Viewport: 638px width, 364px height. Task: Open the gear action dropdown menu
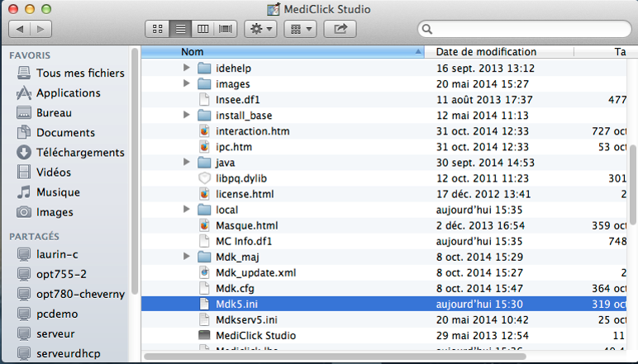tap(260, 29)
